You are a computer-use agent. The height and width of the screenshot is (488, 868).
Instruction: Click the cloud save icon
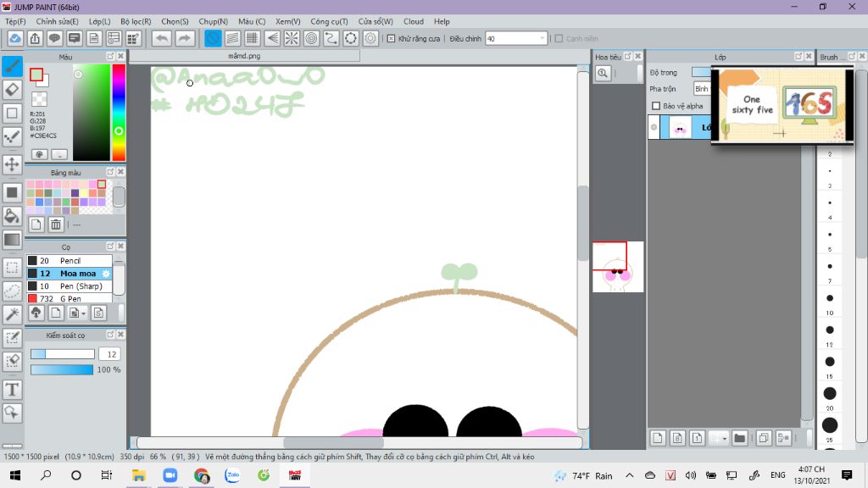[15, 38]
